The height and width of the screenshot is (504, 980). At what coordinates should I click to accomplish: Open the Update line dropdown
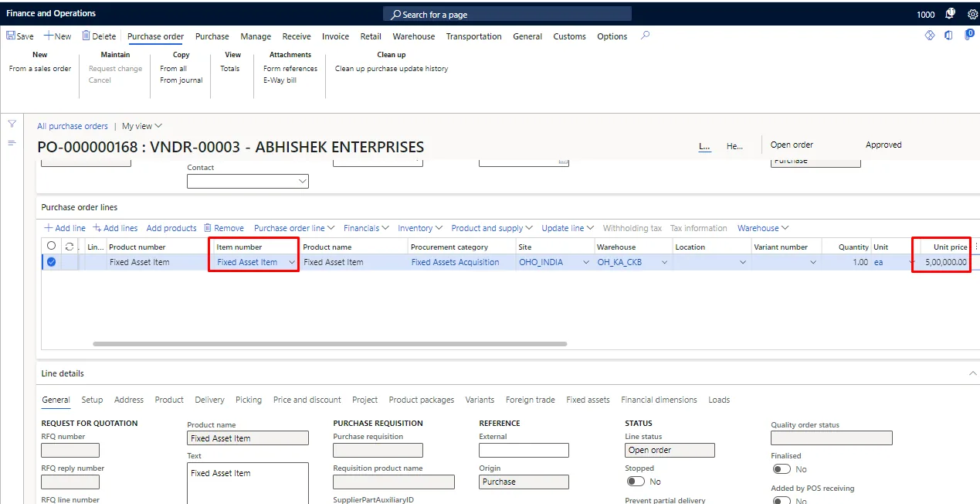[568, 228]
